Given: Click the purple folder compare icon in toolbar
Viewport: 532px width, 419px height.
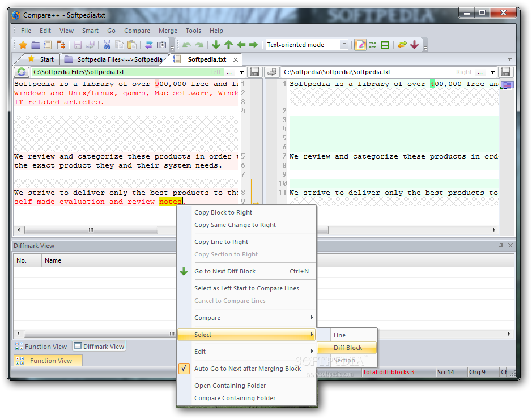Looking at the screenshot, I should click(36, 45).
